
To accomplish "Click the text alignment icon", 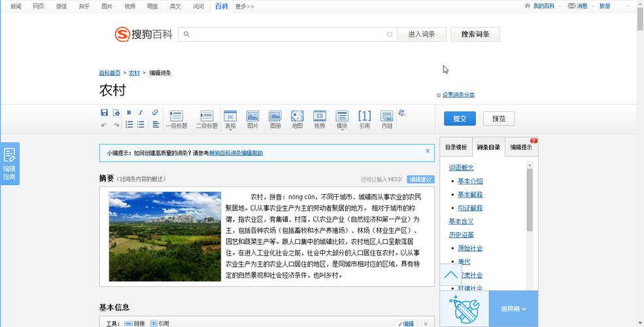I will [x=156, y=124].
